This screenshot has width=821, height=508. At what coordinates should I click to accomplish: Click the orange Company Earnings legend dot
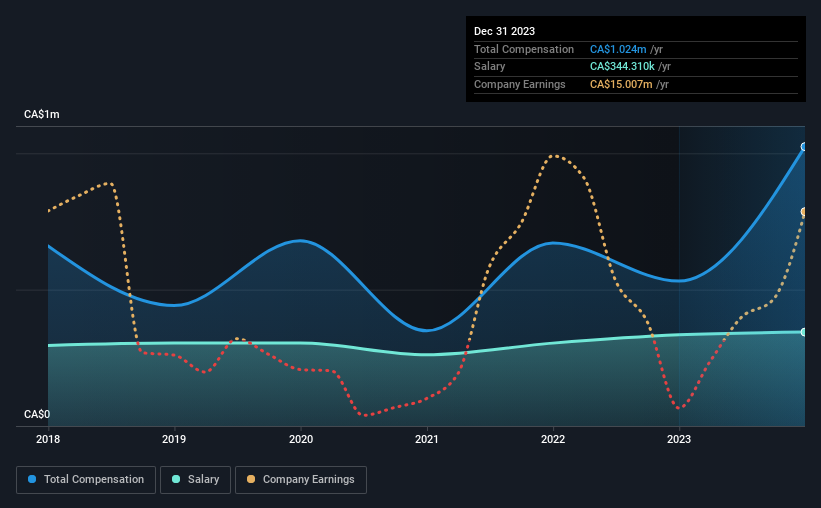click(x=251, y=479)
